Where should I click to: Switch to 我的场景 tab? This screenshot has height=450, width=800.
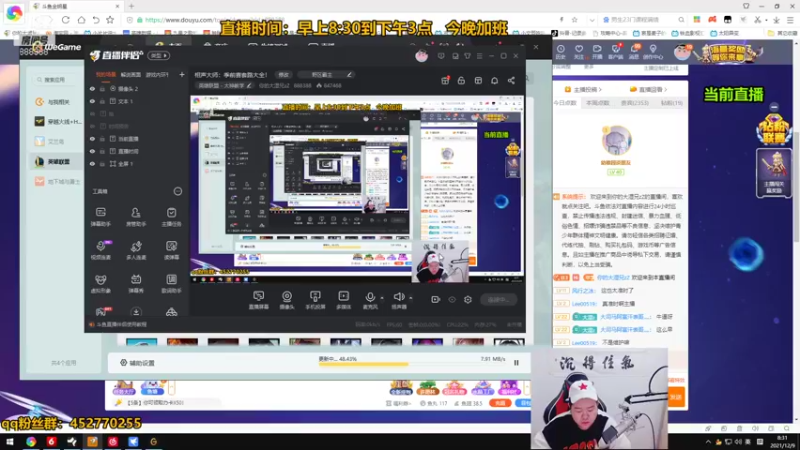pyautogui.click(x=106, y=74)
